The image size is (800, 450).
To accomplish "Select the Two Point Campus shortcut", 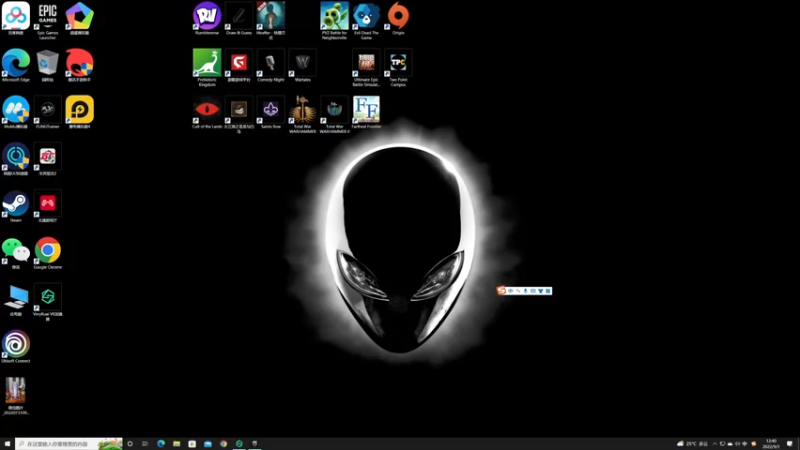I will 398,67.
